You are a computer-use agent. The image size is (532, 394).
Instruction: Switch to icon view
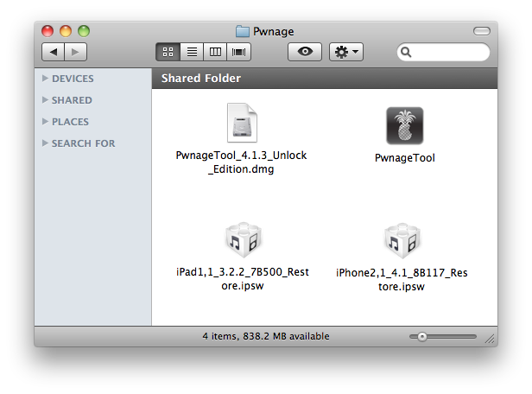click(x=168, y=52)
